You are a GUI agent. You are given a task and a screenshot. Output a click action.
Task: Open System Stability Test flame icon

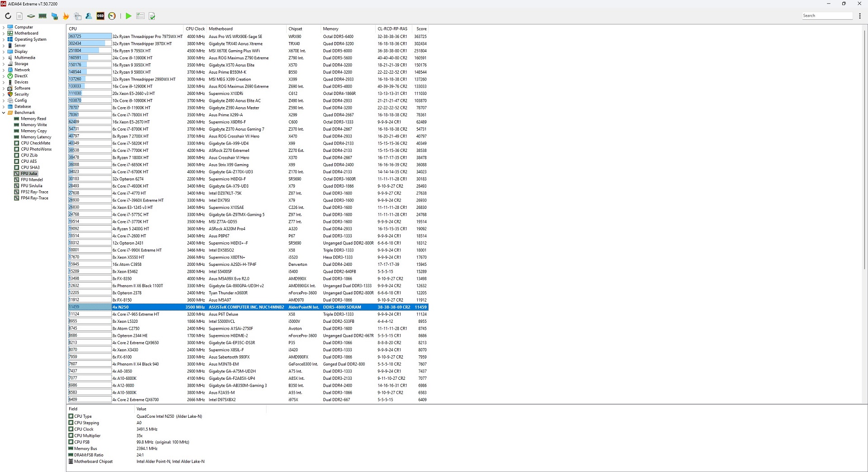66,16
